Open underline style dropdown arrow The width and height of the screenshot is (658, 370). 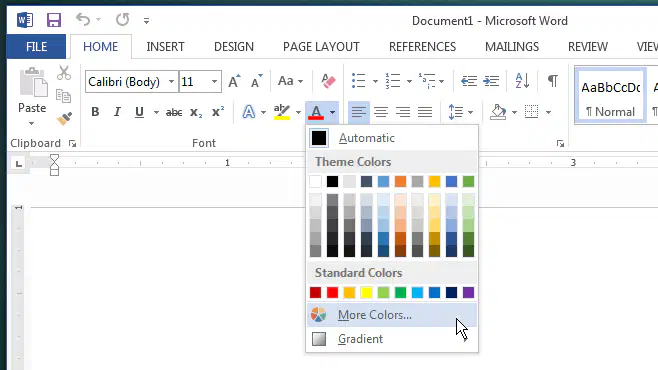click(156, 112)
